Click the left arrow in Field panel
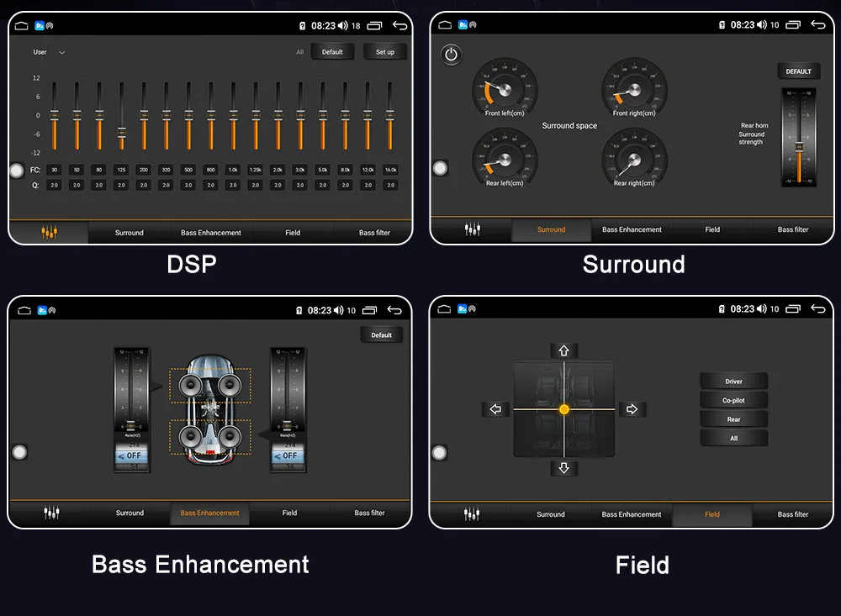This screenshot has height=616, width=841. pos(495,409)
